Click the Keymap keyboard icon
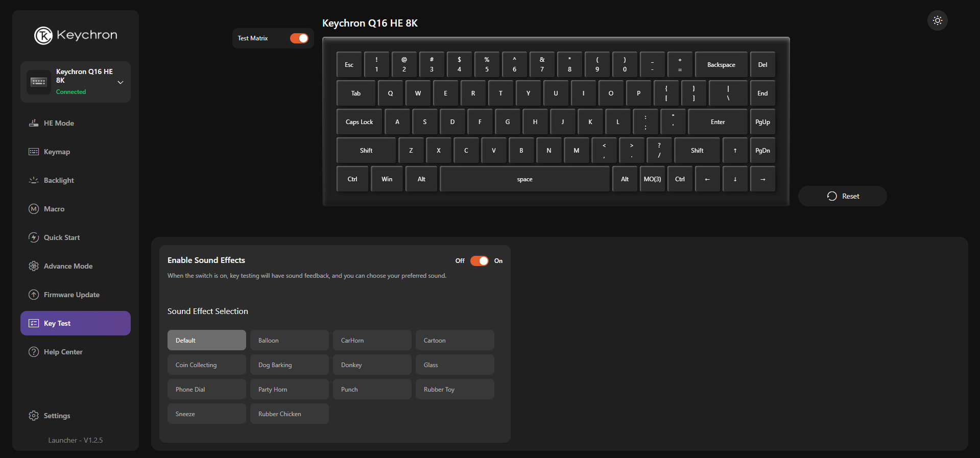This screenshot has height=458, width=980. point(34,152)
